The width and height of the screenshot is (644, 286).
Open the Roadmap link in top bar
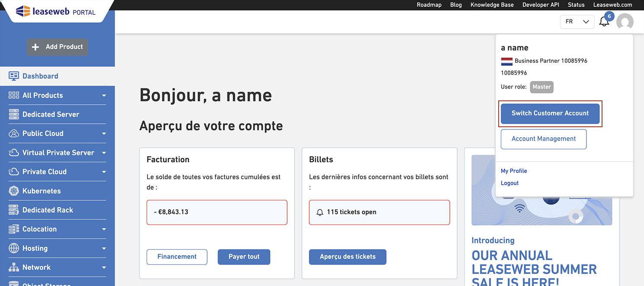tap(429, 5)
